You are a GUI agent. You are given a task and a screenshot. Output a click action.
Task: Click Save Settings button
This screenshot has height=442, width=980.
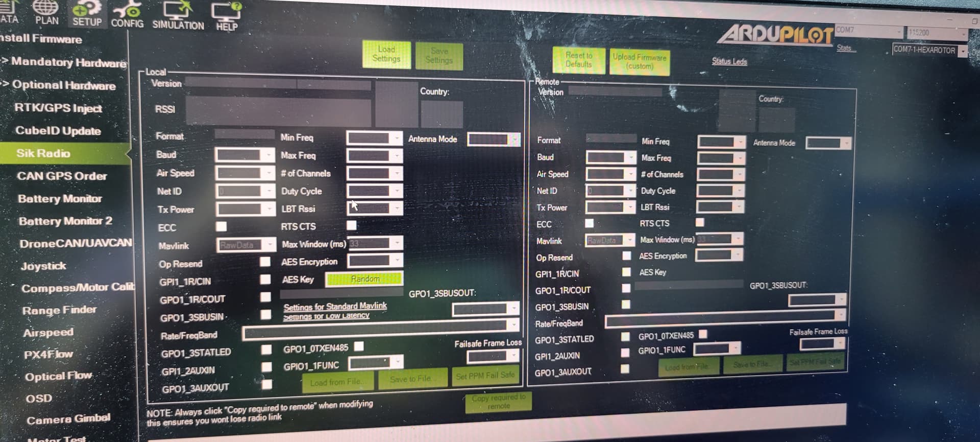coord(439,56)
